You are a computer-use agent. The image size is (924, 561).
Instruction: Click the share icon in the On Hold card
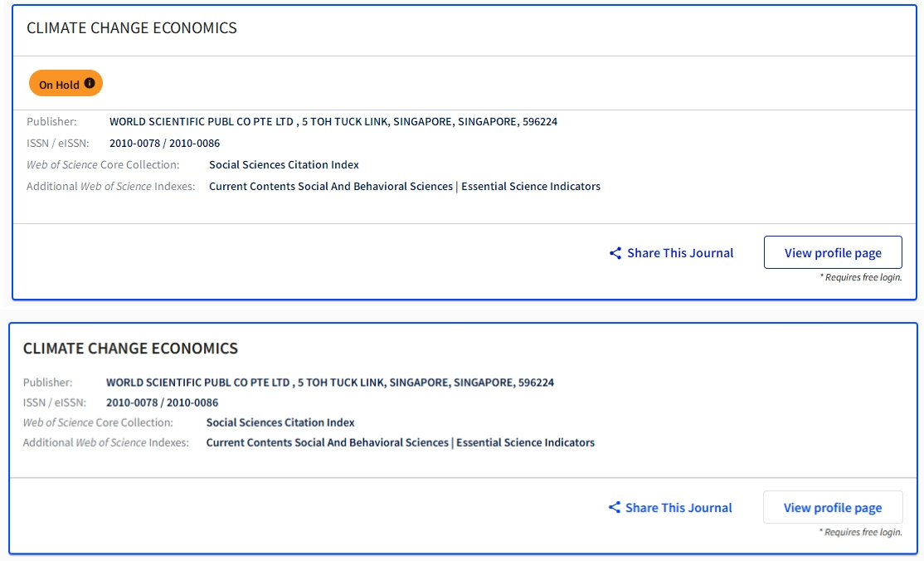point(615,253)
